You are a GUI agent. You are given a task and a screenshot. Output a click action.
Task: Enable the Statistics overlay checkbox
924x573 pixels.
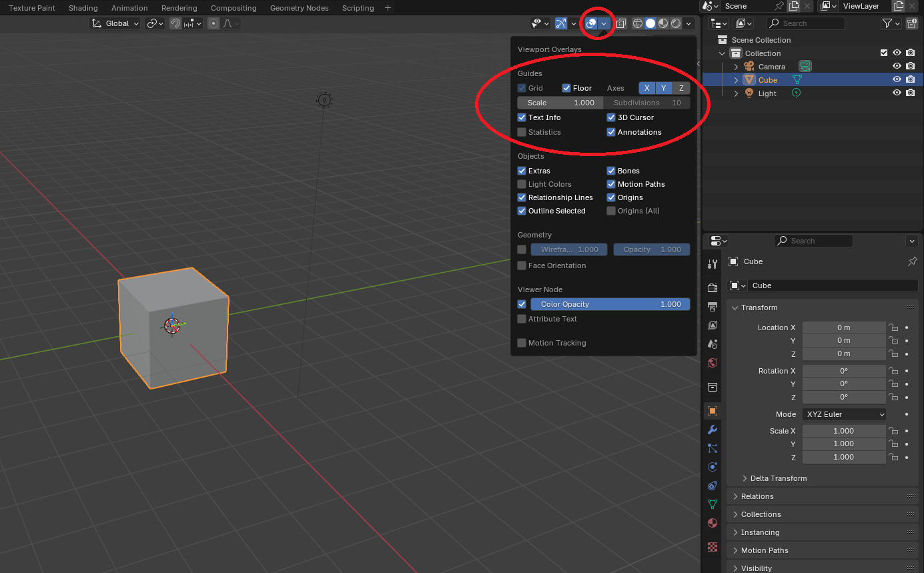click(522, 132)
